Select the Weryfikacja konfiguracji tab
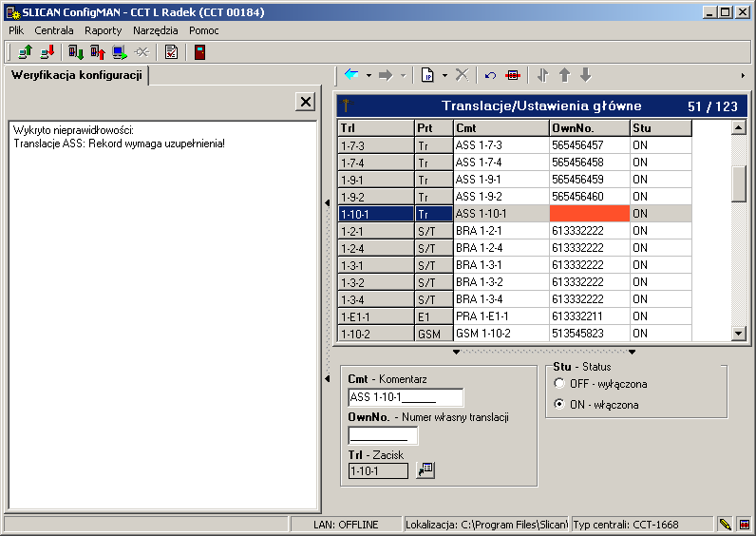 click(x=77, y=75)
